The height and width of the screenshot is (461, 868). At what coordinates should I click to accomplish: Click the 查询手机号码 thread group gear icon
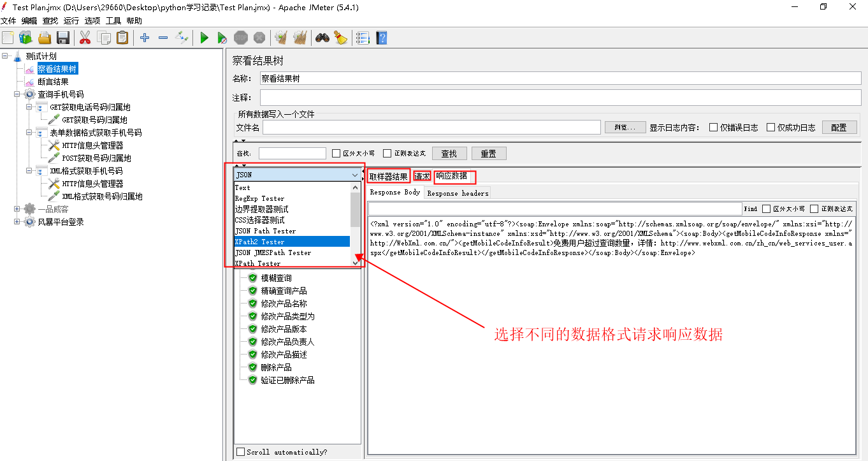point(29,94)
